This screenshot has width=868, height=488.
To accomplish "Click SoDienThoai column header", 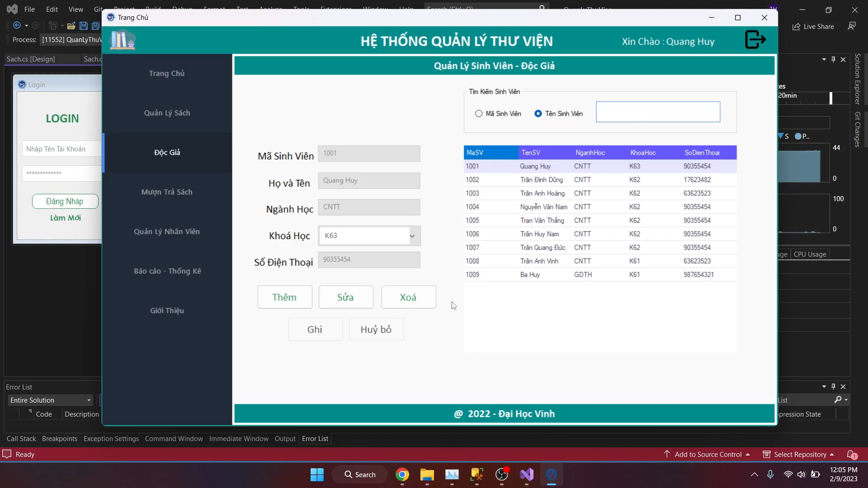I will (x=709, y=153).
